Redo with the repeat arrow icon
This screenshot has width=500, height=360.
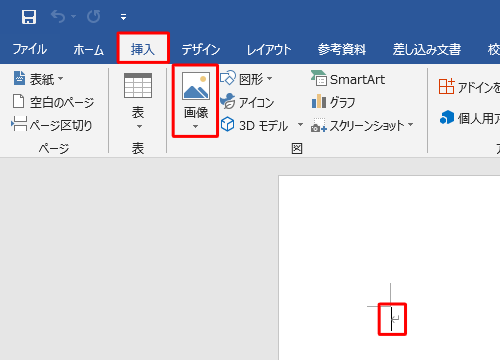point(94,16)
